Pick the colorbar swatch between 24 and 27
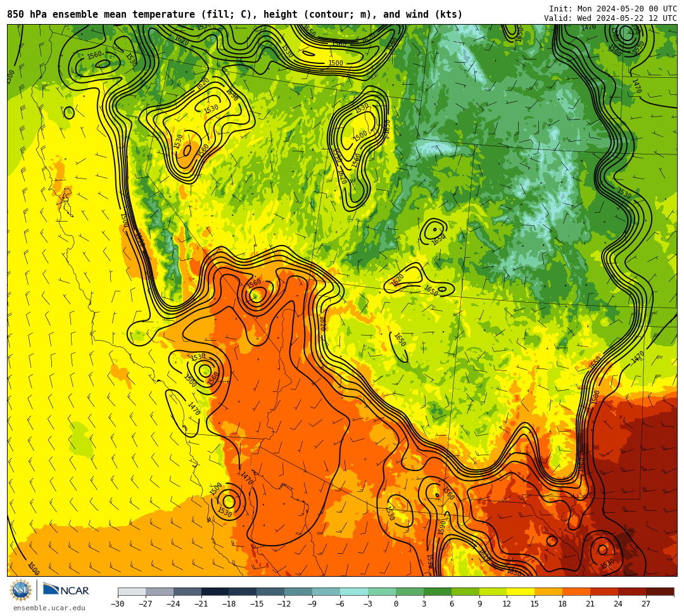Viewport: 684px width, 616px height. pyautogui.click(x=633, y=591)
